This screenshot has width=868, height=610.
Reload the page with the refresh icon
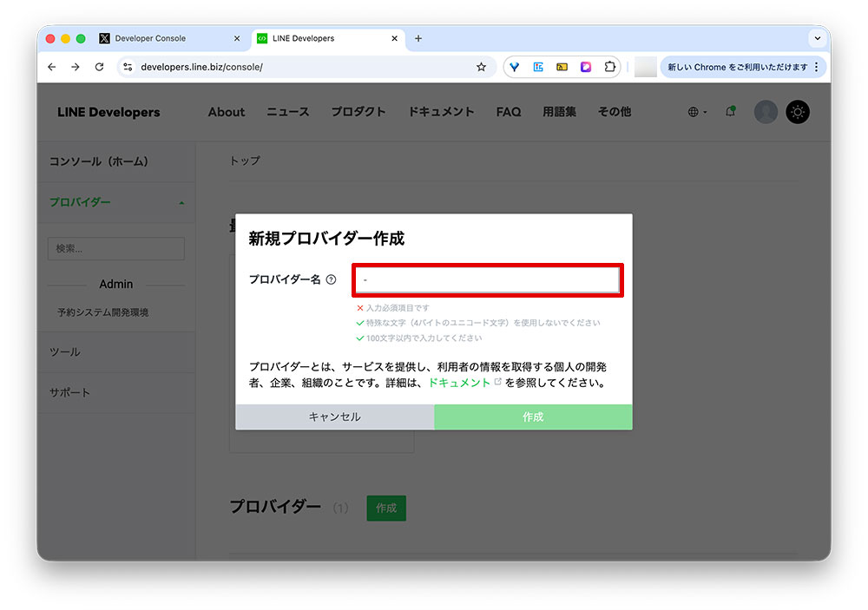pyautogui.click(x=99, y=67)
